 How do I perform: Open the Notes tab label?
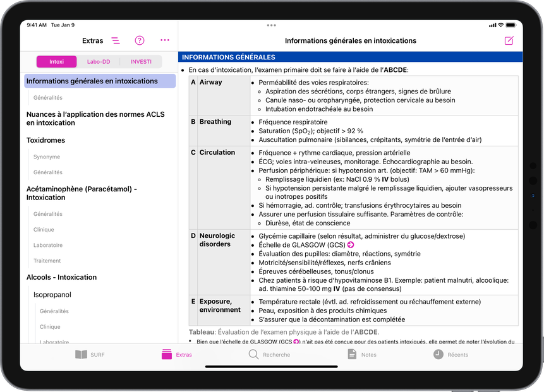[x=369, y=355]
